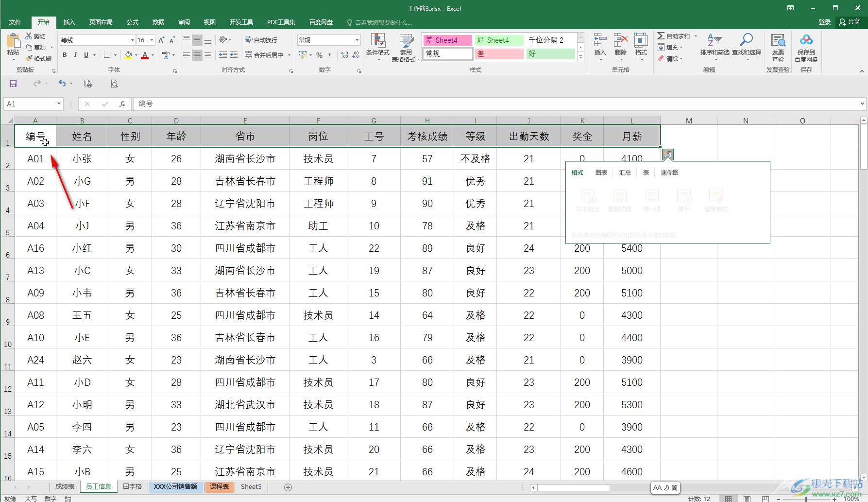Screen dimensions: 868x502
Task: Switch to the Formulas (公式) ribbon tab
Action: tap(133, 22)
